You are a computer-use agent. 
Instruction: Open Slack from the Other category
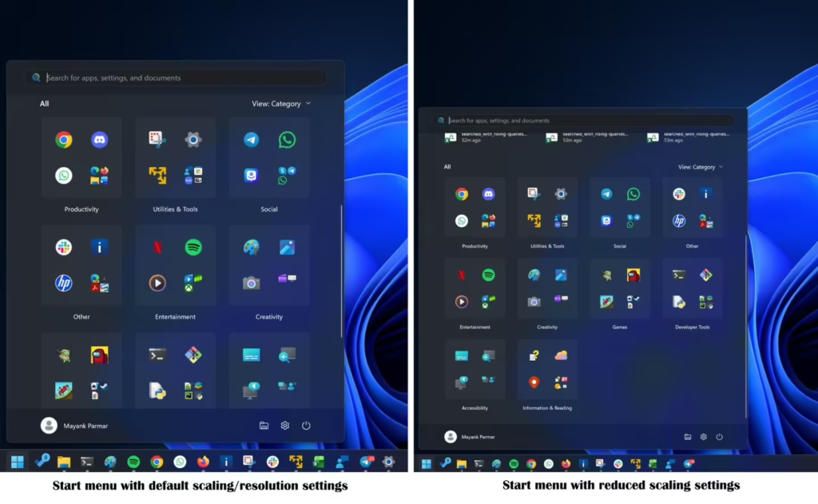coord(63,247)
